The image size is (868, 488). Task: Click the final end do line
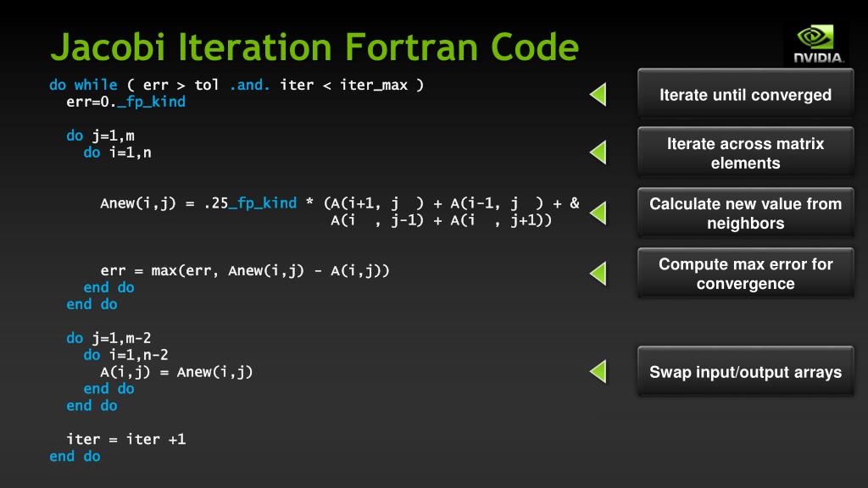tap(75, 457)
